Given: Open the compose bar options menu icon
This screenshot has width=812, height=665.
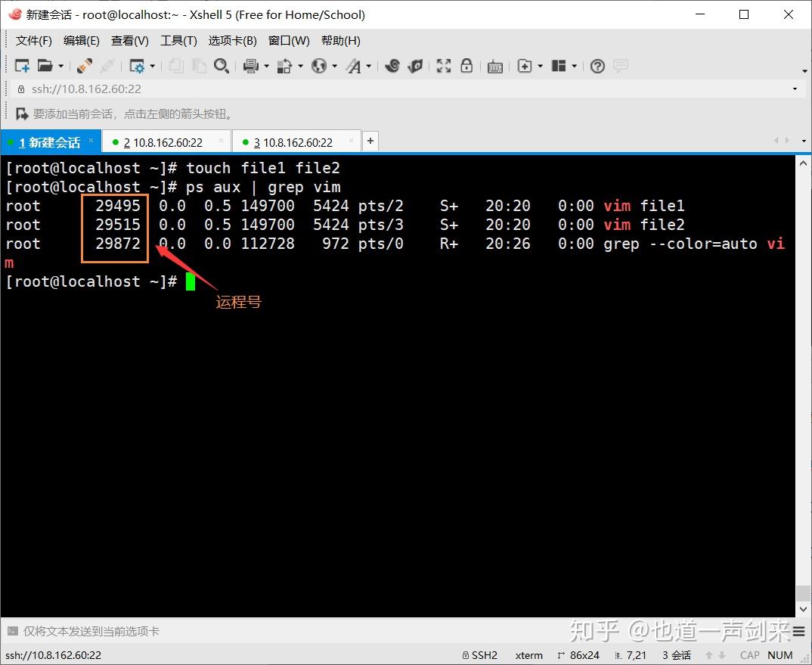Looking at the screenshot, I should (798, 631).
